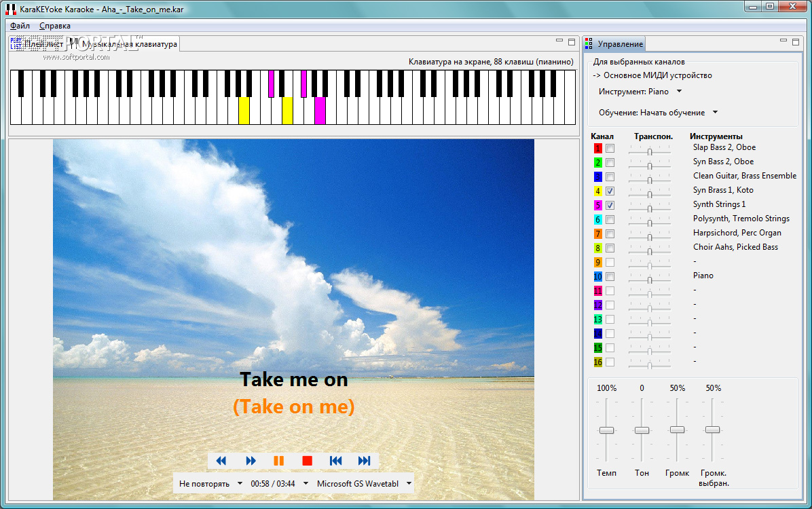Screen dimensions: 812x509
Task: Click the channel 10 color box
Action: pos(597,276)
